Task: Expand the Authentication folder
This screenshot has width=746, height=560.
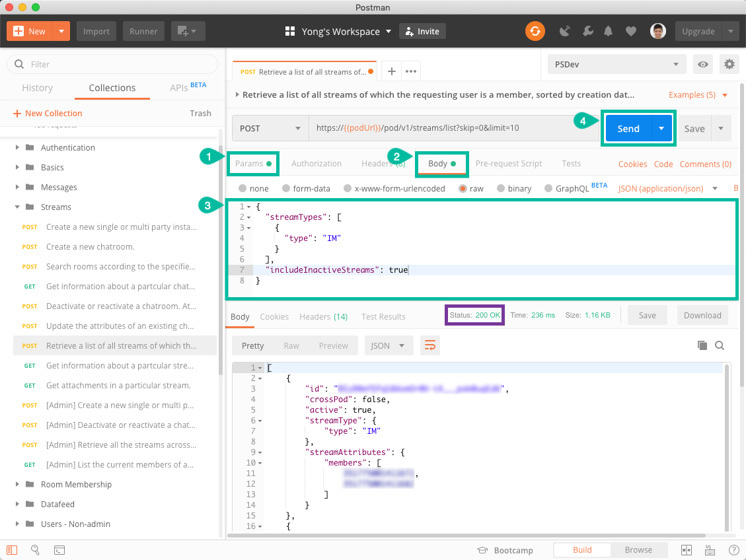Action: 17,147
